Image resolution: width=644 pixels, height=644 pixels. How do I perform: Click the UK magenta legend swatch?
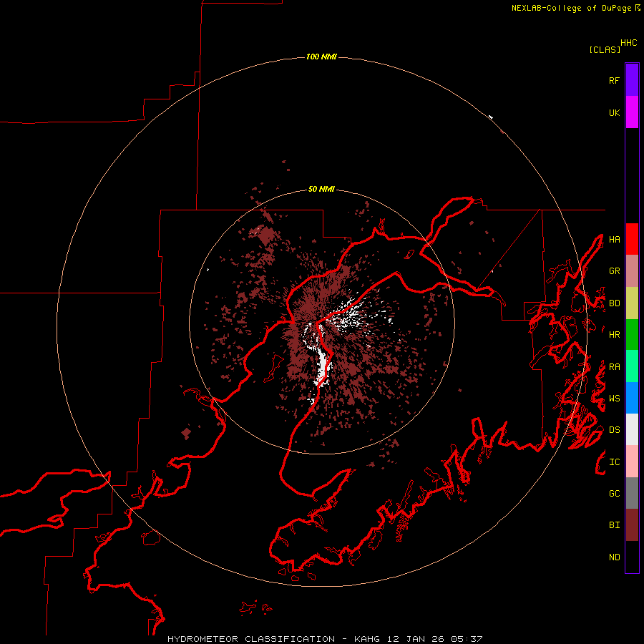pos(632,112)
